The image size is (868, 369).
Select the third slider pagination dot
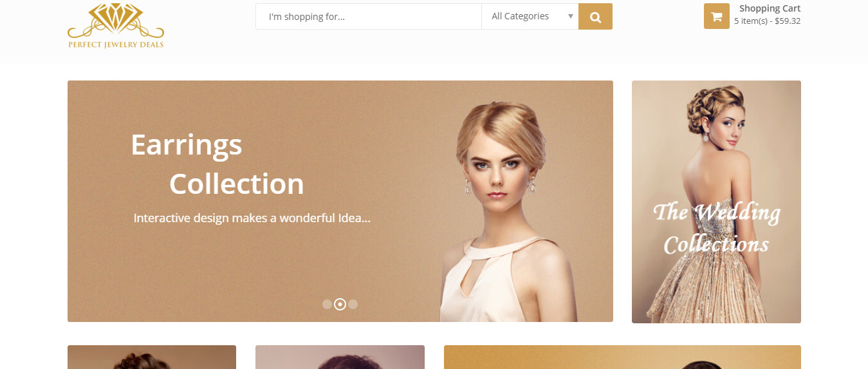coord(353,304)
